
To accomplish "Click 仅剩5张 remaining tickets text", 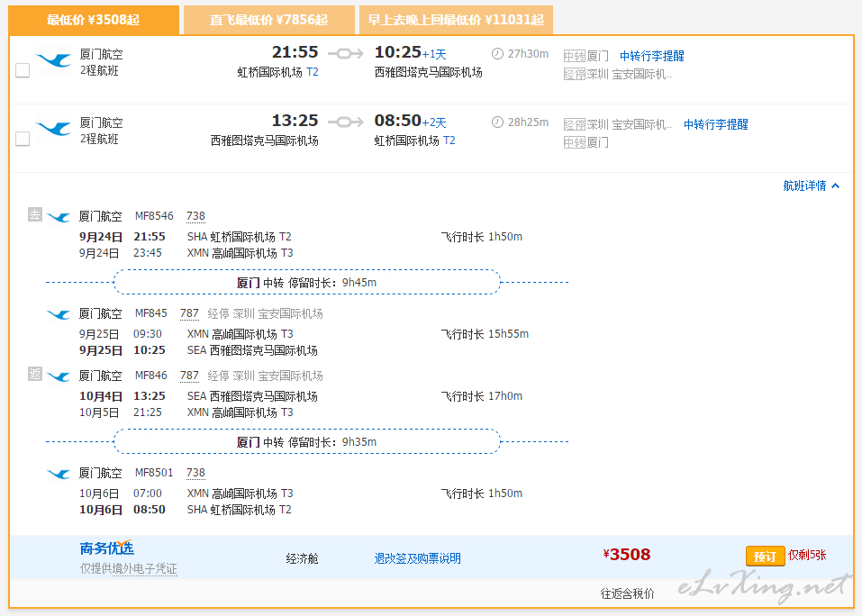I will tap(807, 556).
